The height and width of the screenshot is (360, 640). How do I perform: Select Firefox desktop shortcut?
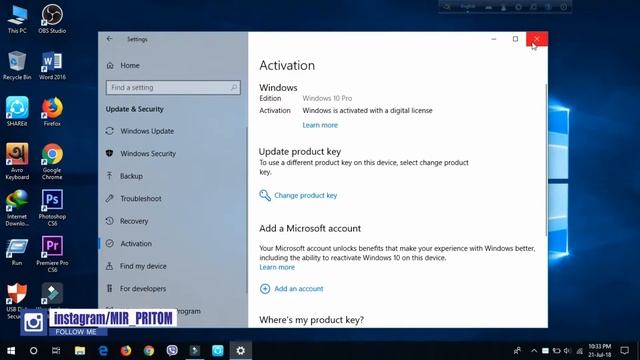(x=52, y=112)
